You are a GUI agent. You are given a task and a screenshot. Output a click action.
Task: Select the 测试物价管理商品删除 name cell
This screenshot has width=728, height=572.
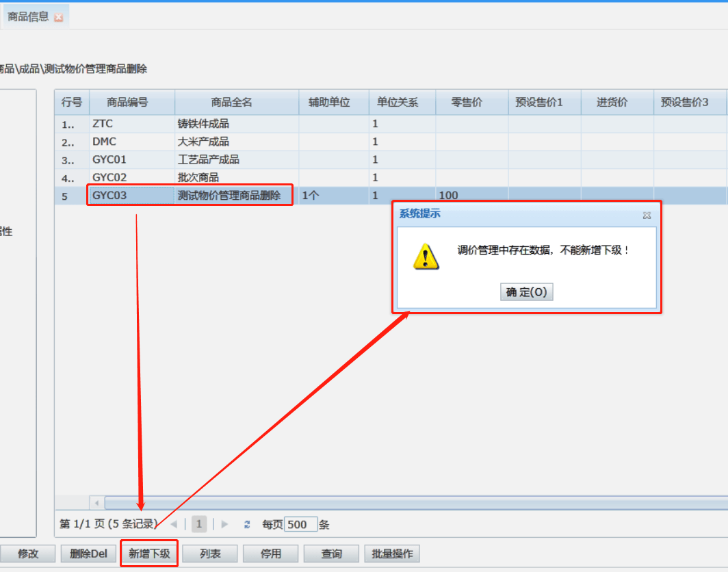pos(237,196)
